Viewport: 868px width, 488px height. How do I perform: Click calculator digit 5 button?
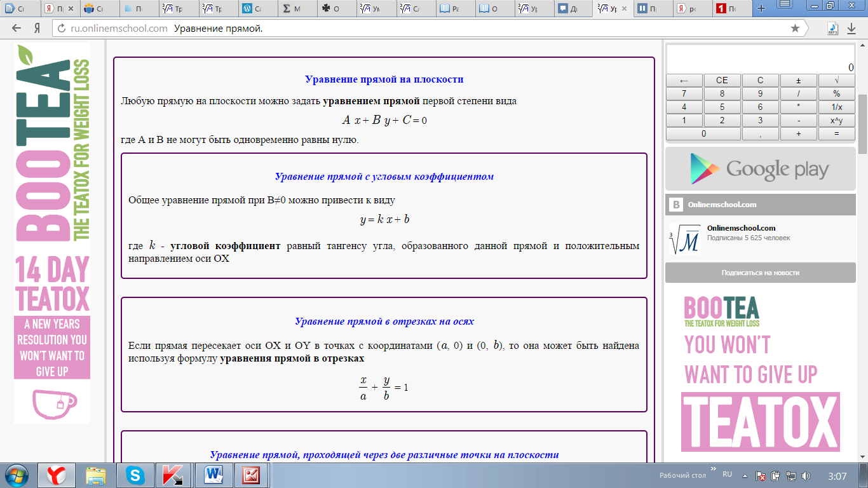click(722, 107)
